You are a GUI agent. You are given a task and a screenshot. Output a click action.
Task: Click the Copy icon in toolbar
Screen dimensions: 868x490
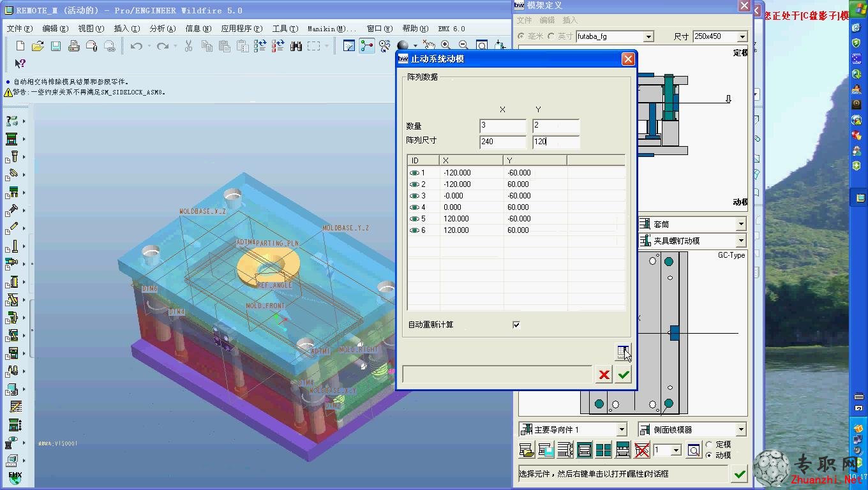point(207,46)
